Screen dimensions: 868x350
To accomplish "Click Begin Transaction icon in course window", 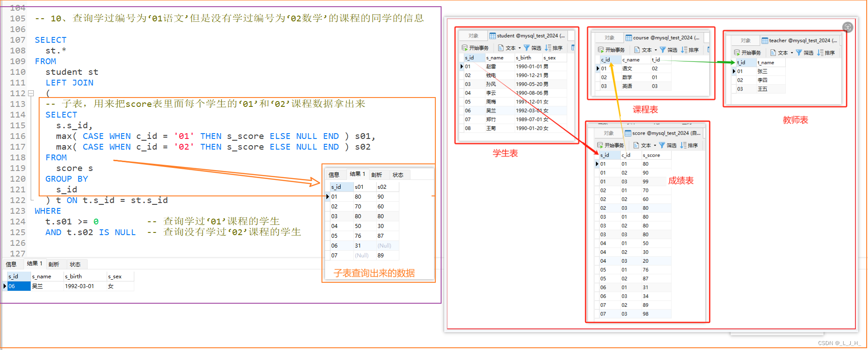I will pyautogui.click(x=601, y=50).
